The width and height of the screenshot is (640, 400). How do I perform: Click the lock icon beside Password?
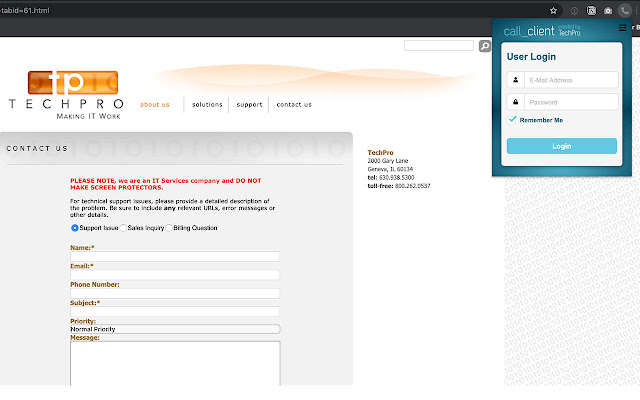pos(516,102)
